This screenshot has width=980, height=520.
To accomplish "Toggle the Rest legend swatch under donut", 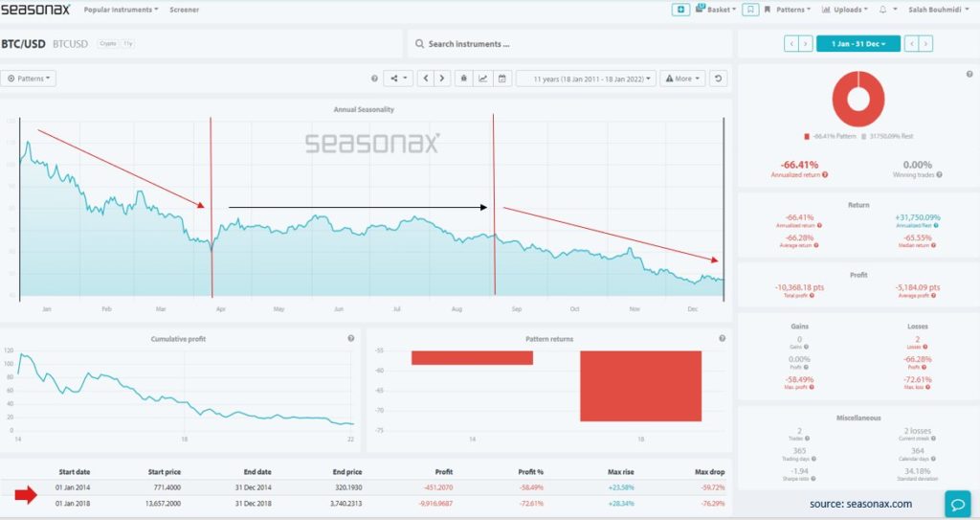I will [864, 136].
